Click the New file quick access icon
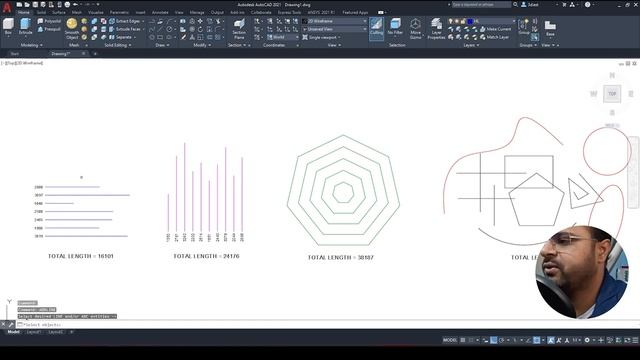This screenshot has height=360, width=640. coord(20,4)
